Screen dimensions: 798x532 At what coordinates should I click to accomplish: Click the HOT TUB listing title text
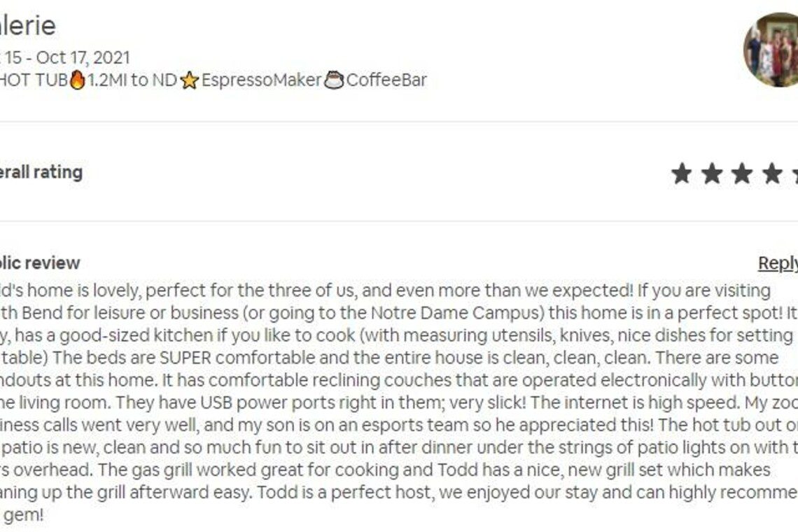[x=34, y=80]
